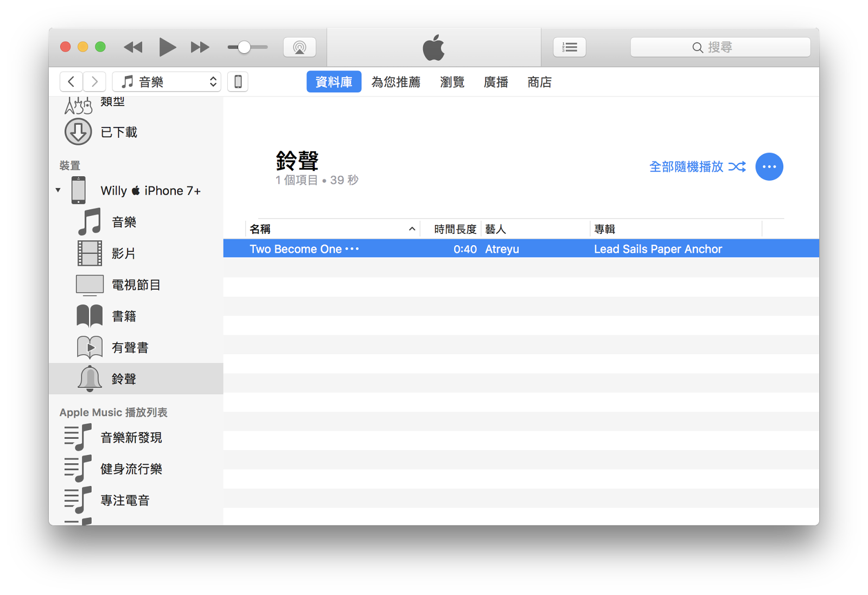Select 類型 in the sidebar
Image resolution: width=868 pixels, height=595 pixels.
(x=112, y=102)
